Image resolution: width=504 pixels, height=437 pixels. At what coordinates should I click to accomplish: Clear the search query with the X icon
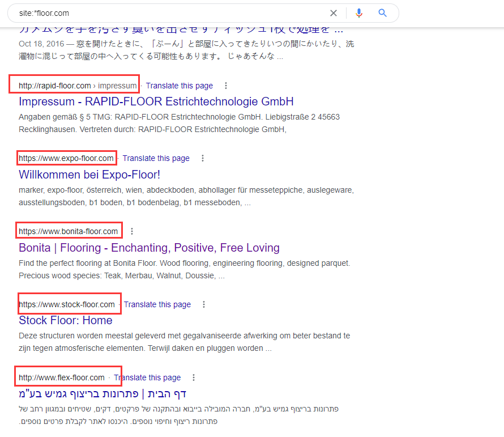(334, 13)
